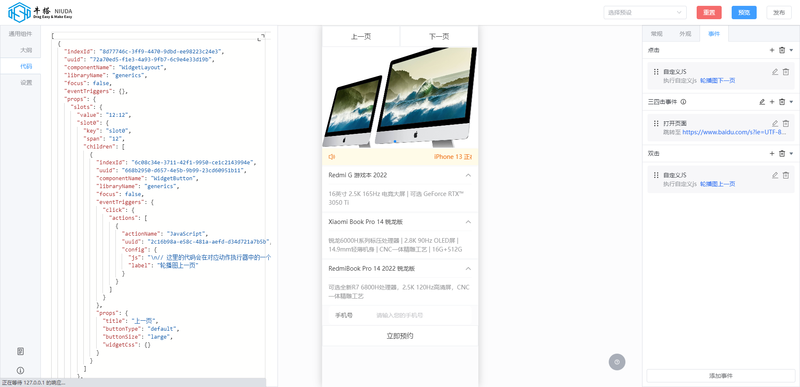This screenshot has width=800, height=387.
Task: Click the 添加事件 button
Action: coord(720,375)
